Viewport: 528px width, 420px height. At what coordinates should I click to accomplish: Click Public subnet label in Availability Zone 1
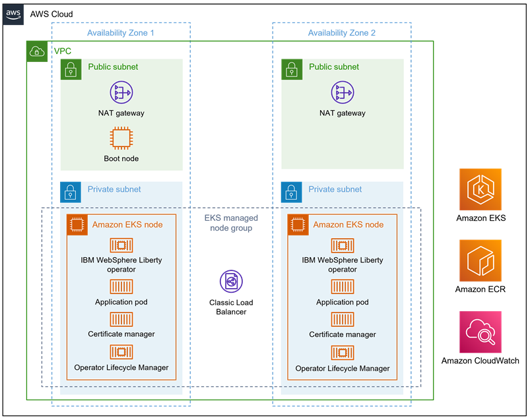click(113, 67)
